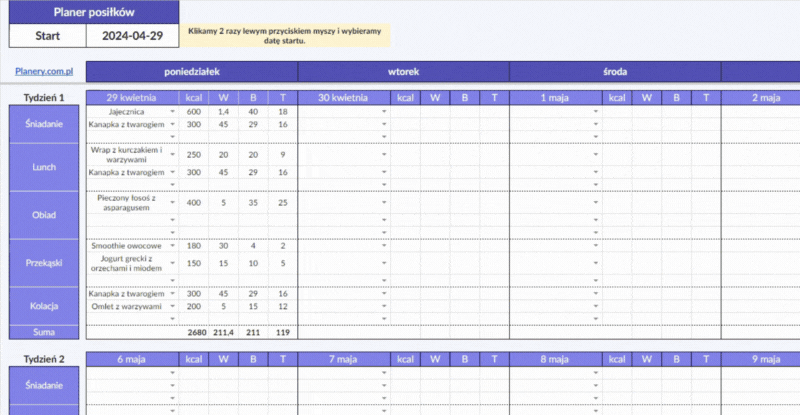Click the 6 maja date header
The height and width of the screenshot is (415, 800).
[132, 359]
